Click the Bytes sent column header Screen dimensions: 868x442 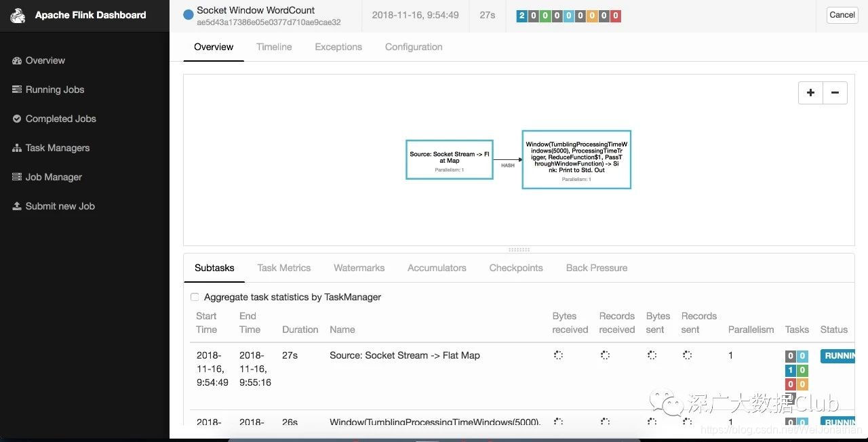(x=658, y=323)
